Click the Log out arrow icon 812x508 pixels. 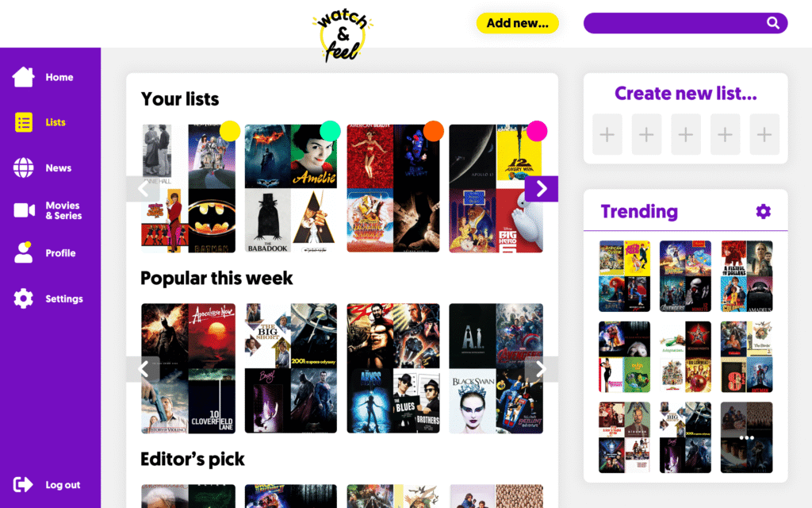pos(23,485)
